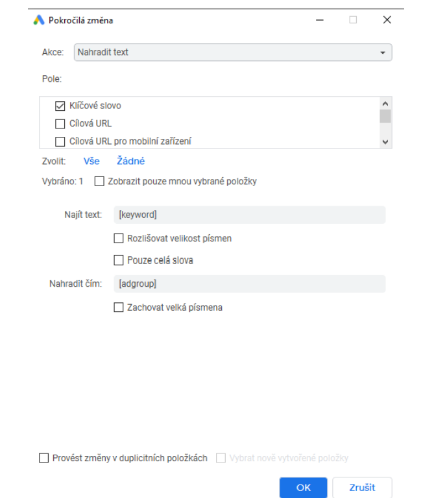Screen dimensions: 423x504
Task: Minimize the Pokročilá změna window
Action: click(319, 20)
